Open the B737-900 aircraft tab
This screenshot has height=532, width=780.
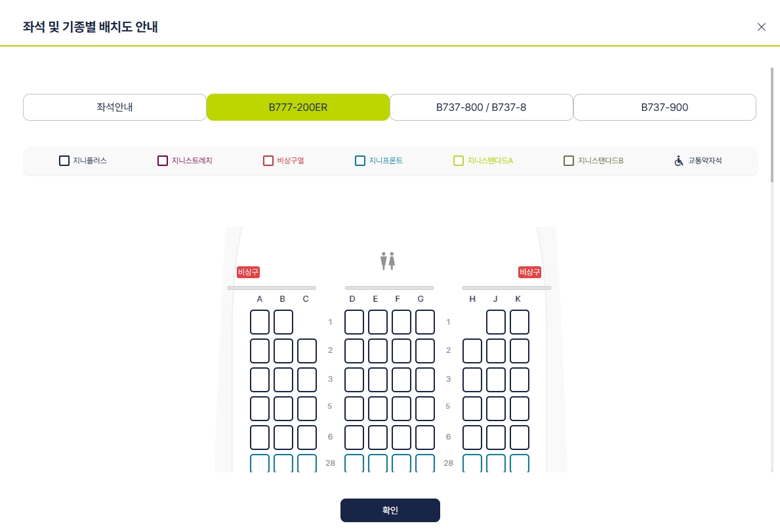(x=665, y=108)
